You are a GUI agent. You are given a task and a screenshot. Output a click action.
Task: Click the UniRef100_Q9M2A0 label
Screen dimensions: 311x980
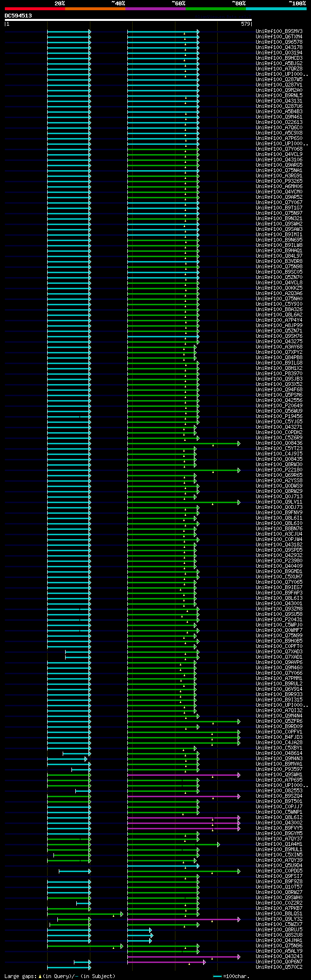click(279, 90)
